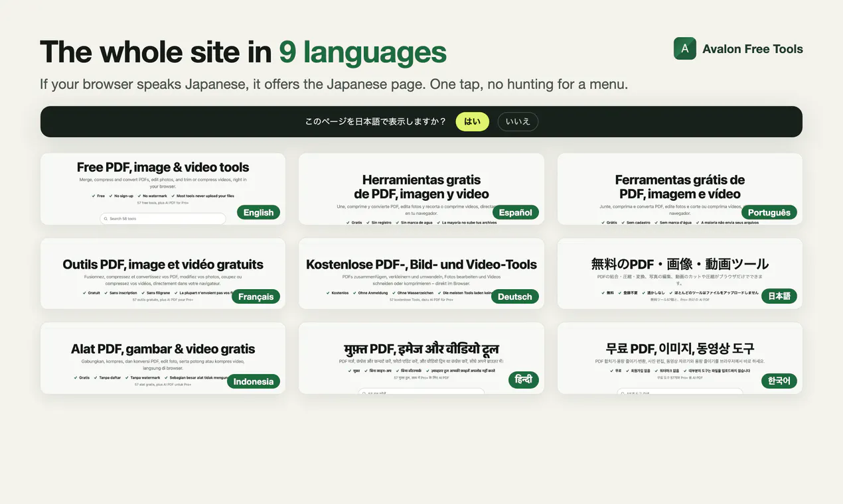Pick the Indonesia language badge
The width and height of the screenshot is (843, 504).
click(x=254, y=381)
